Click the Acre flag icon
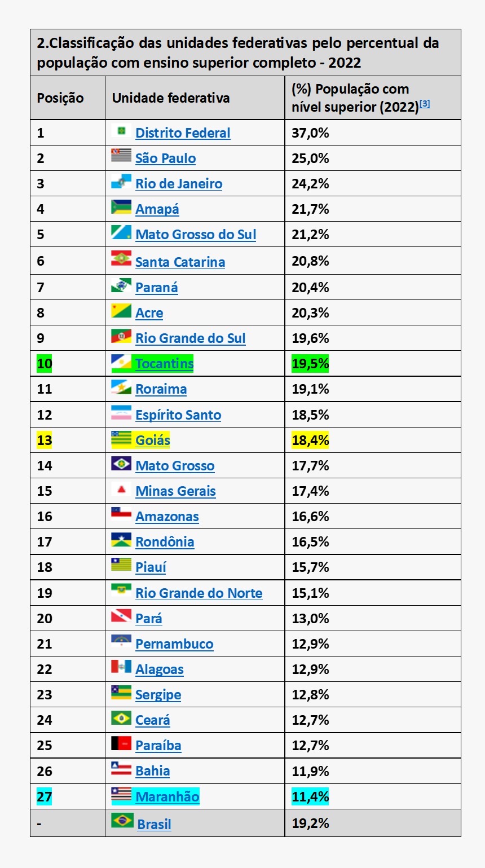485x868 pixels. click(x=121, y=311)
